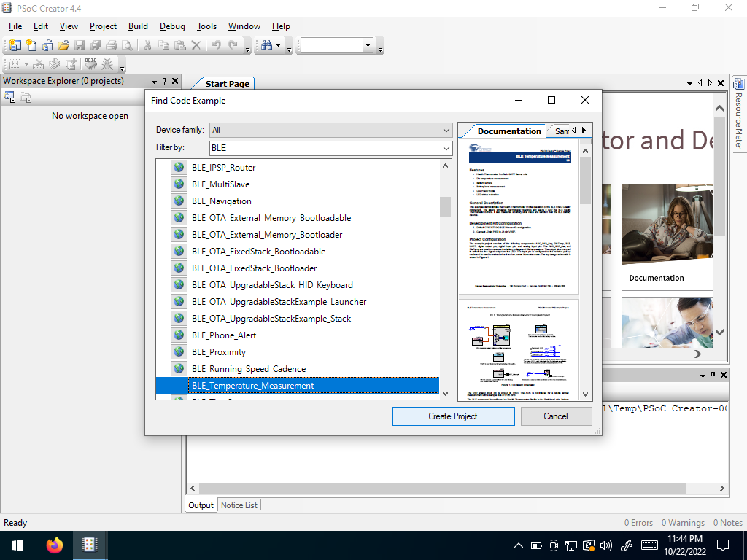Open the Resource Meter side tab
This screenshot has height=560, width=747.
pos(739,114)
